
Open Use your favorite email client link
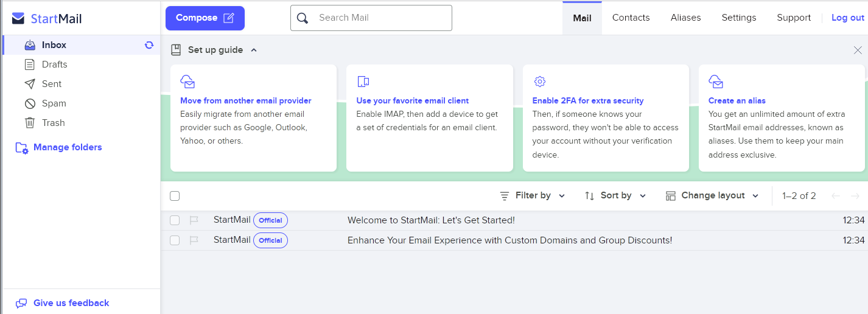point(413,100)
